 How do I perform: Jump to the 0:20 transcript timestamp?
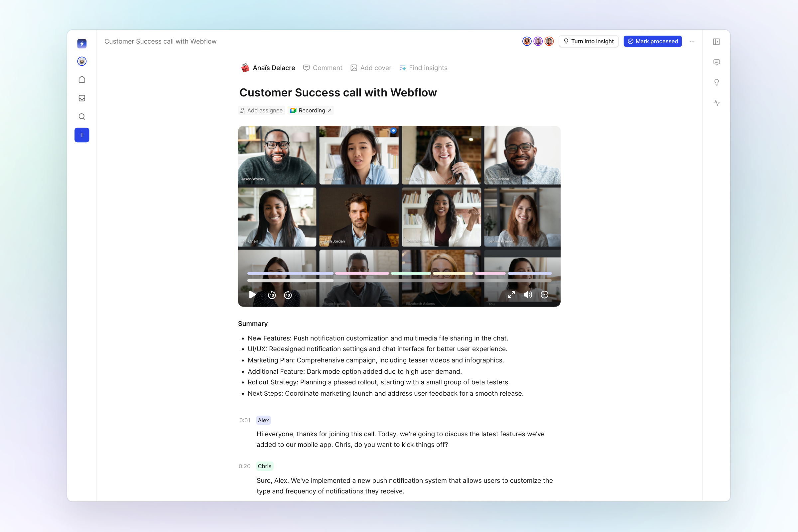coord(244,466)
